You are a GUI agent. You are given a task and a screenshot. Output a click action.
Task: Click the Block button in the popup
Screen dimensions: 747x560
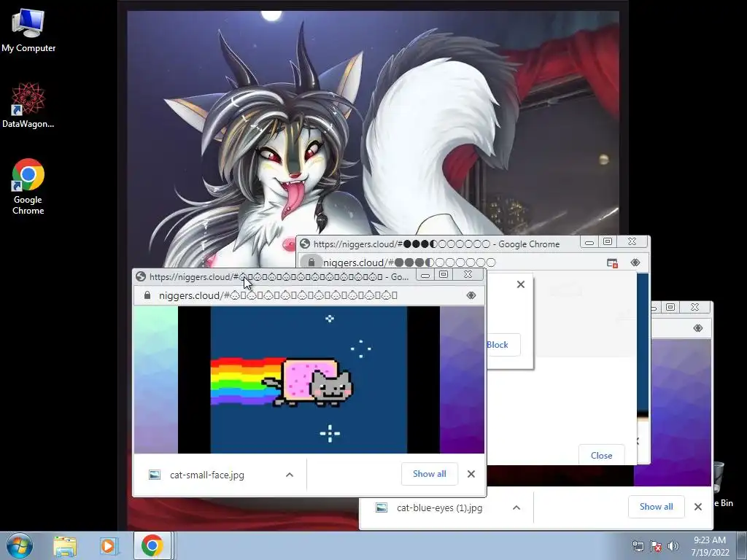tap(498, 345)
